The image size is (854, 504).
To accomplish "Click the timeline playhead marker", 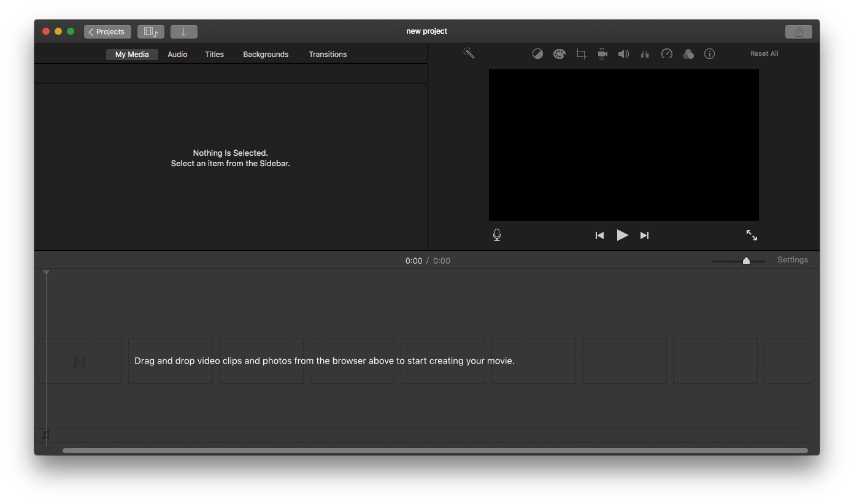I will 46,272.
